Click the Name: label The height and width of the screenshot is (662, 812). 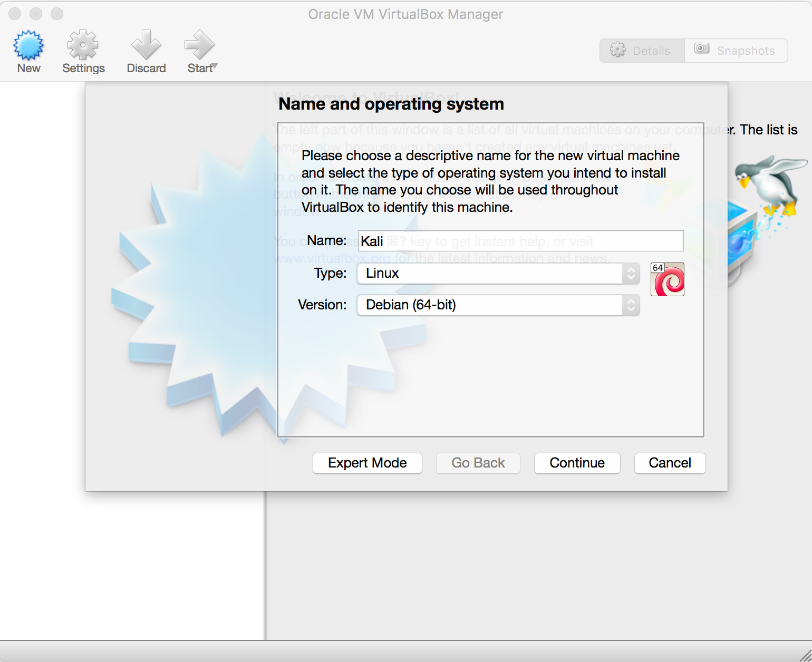click(326, 240)
